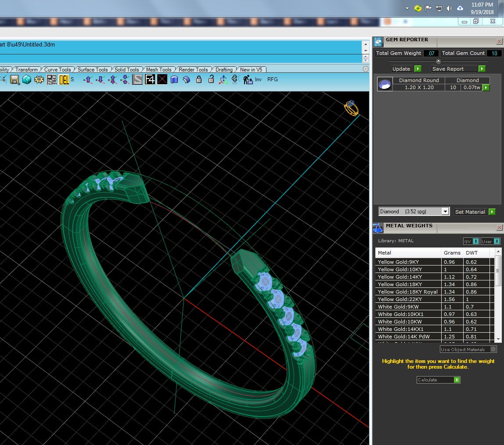
Task: Click the Action Center flag tray icon
Action: coord(428,8)
